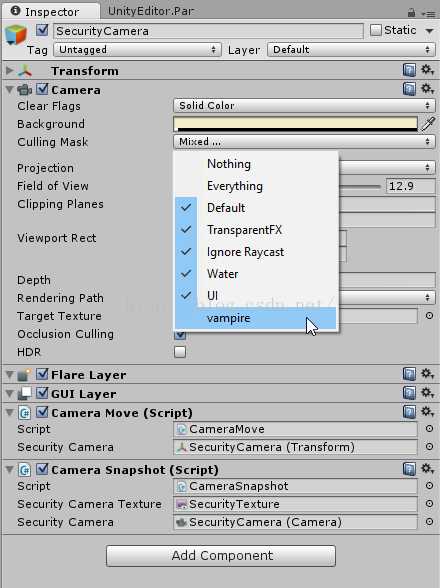
Task: Enable the vampire layer
Action: coord(255,318)
